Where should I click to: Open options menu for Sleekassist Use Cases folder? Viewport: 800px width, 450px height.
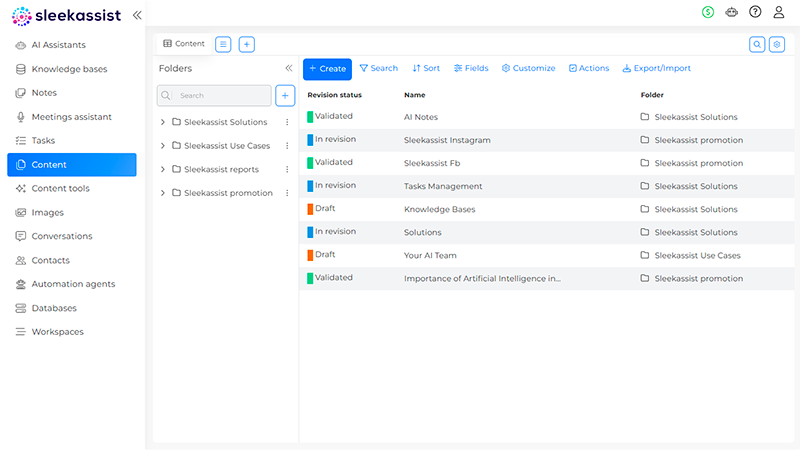pyautogui.click(x=287, y=146)
